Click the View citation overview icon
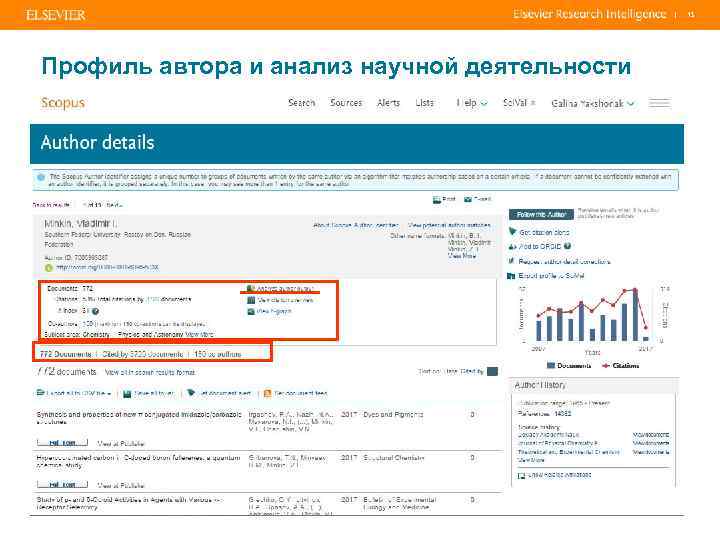Viewport: 720px width, 540px height. pos(251,300)
